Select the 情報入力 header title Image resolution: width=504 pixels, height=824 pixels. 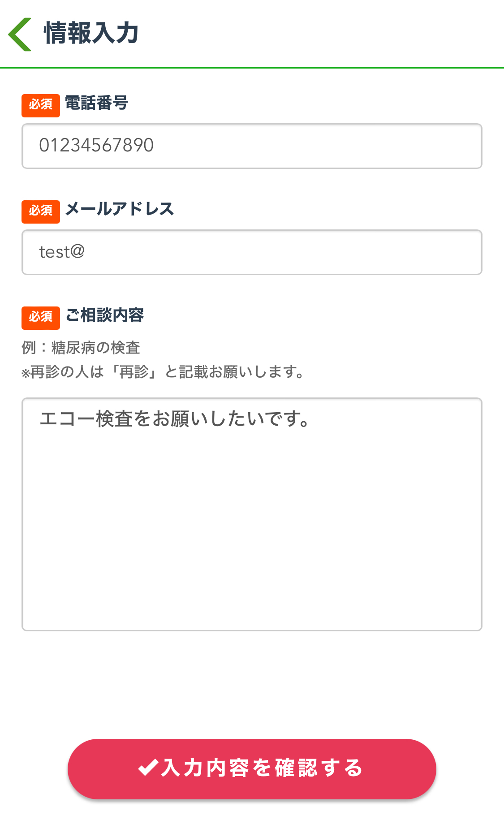point(90,33)
